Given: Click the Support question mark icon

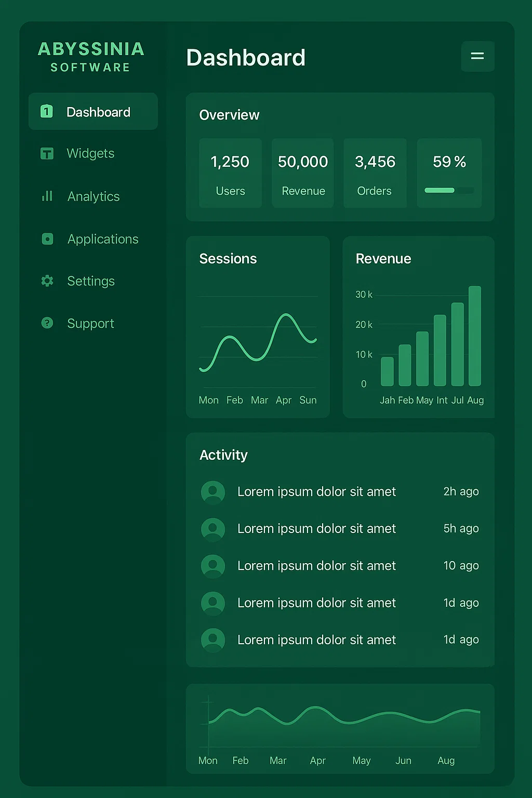Looking at the screenshot, I should [x=47, y=323].
